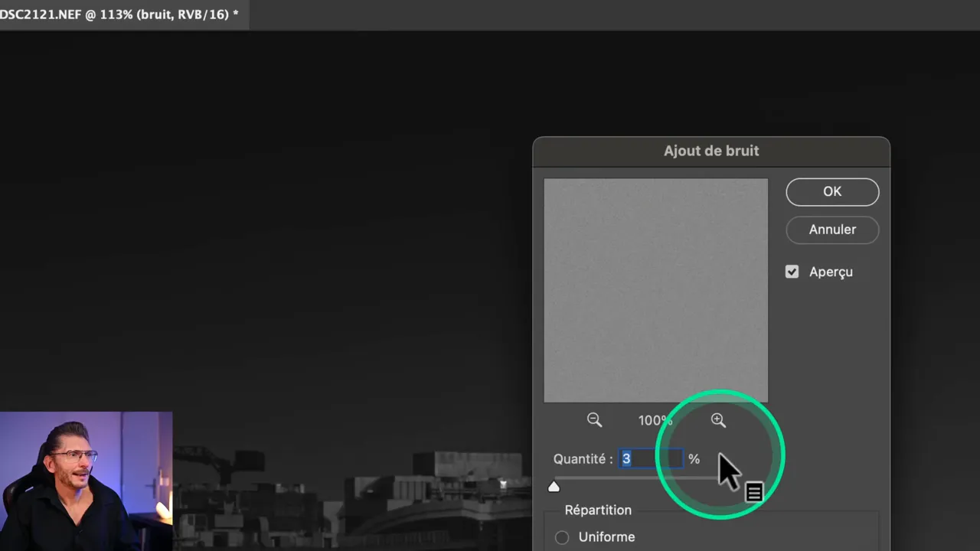Screen dimensions: 980x551
Task: Click inside the grainy noise preview thumbnail
Action: click(x=655, y=290)
